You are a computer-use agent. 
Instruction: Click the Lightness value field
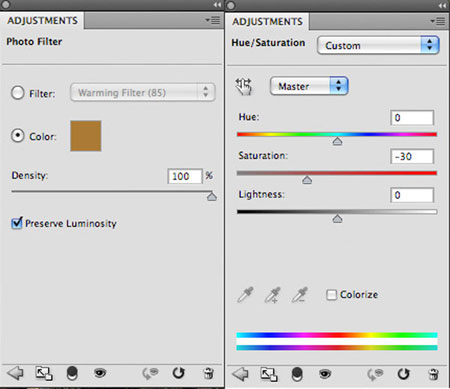click(x=412, y=195)
